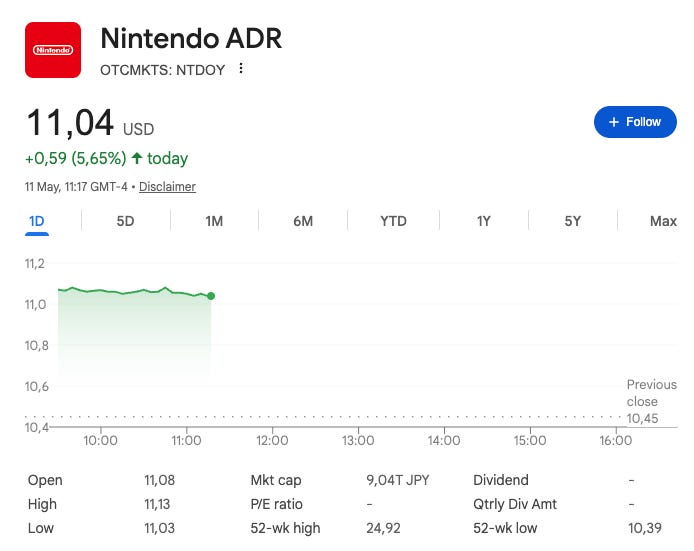
Task: Select the 1D time range tab
Action: (37, 221)
